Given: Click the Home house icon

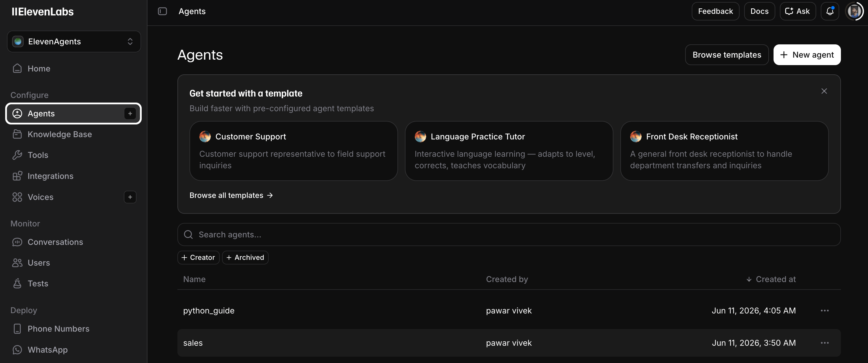Looking at the screenshot, I should pos(17,68).
